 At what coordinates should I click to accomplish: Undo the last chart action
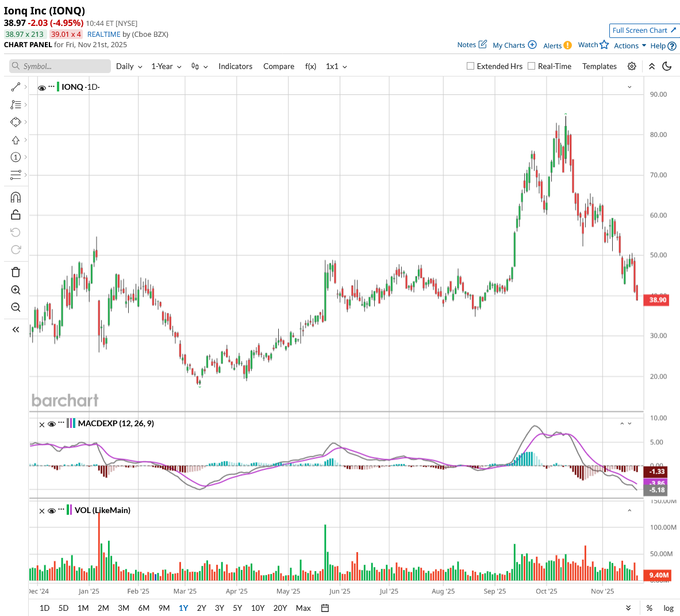[16, 232]
